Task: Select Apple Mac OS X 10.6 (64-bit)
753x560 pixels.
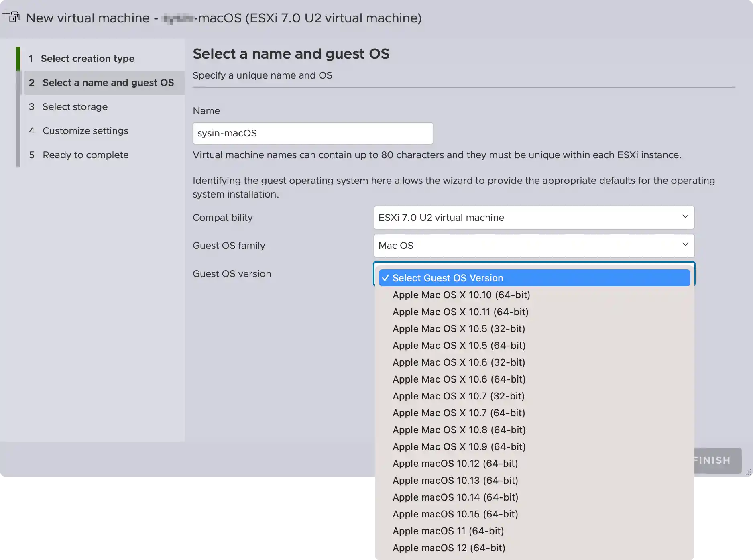Action: pyautogui.click(x=534, y=379)
